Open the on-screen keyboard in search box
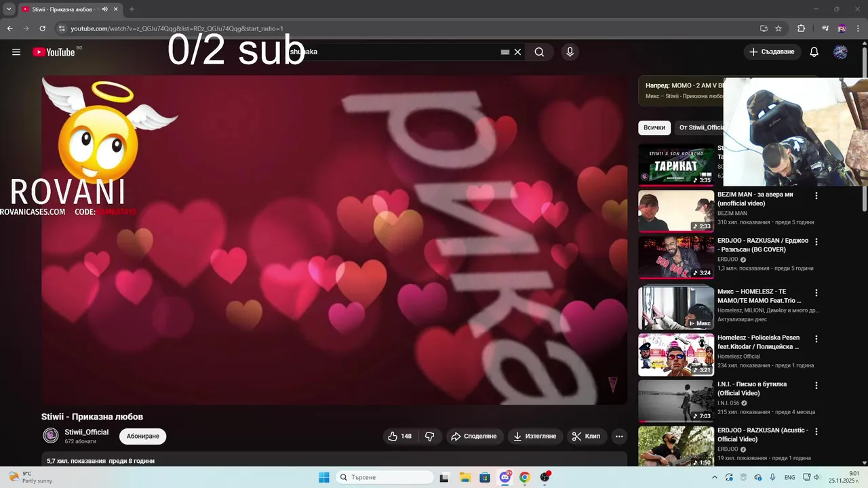Screen dimensions: 868x488 [505, 52]
